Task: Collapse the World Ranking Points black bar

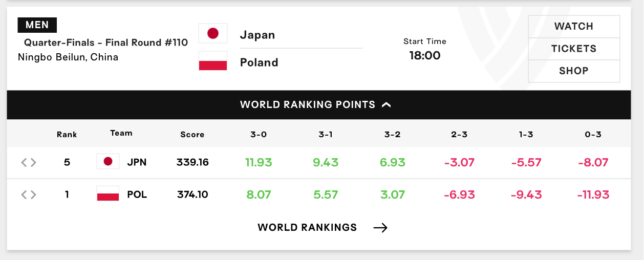Action: [319, 105]
